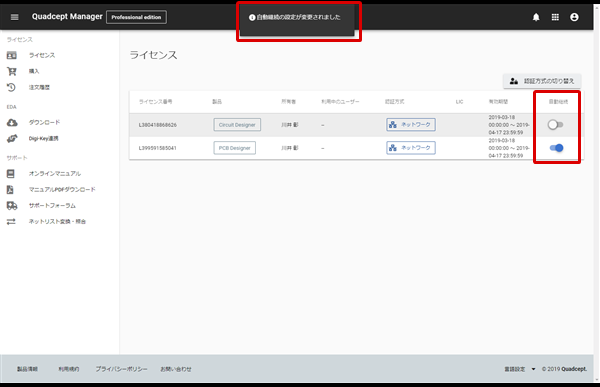
Task: Click the shopping cart icon in sidebar
Action: tap(11, 71)
